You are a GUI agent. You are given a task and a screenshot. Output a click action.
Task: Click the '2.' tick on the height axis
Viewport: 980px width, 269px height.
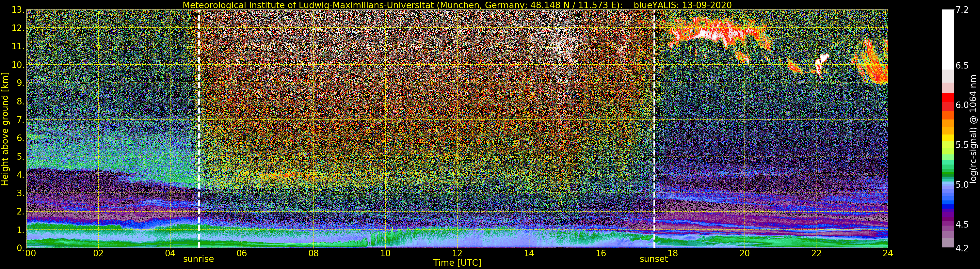pos(21,212)
